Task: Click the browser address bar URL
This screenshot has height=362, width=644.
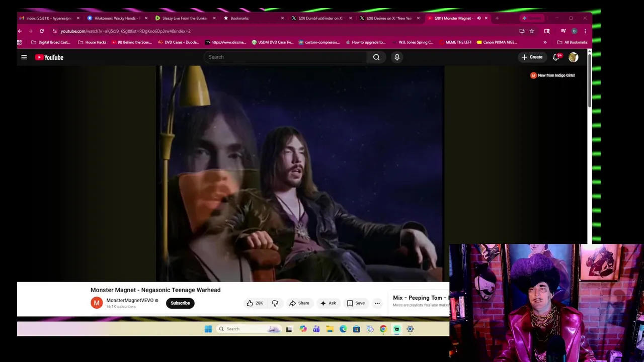Action: pos(126,31)
